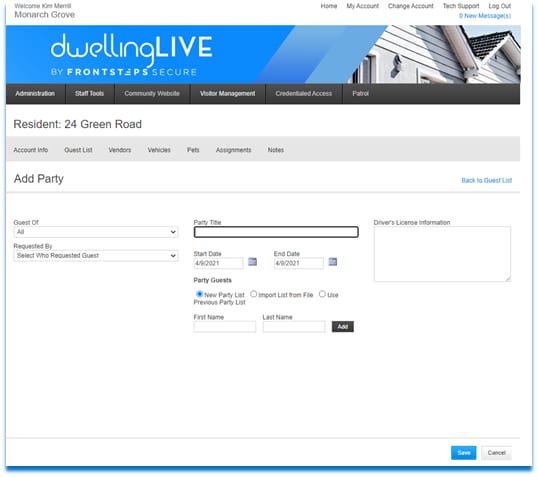
Task: Open the Tech Support link
Action: tap(461, 6)
